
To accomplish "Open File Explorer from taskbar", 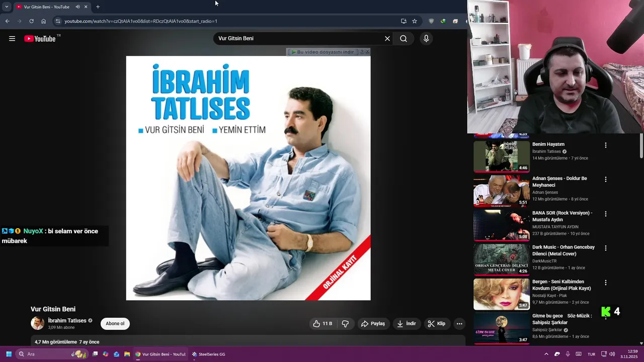I will [x=127, y=354].
